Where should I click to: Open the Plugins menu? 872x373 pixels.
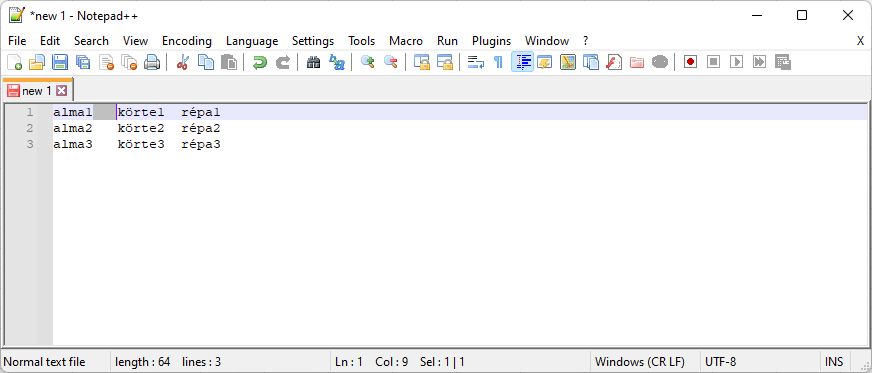click(492, 41)
